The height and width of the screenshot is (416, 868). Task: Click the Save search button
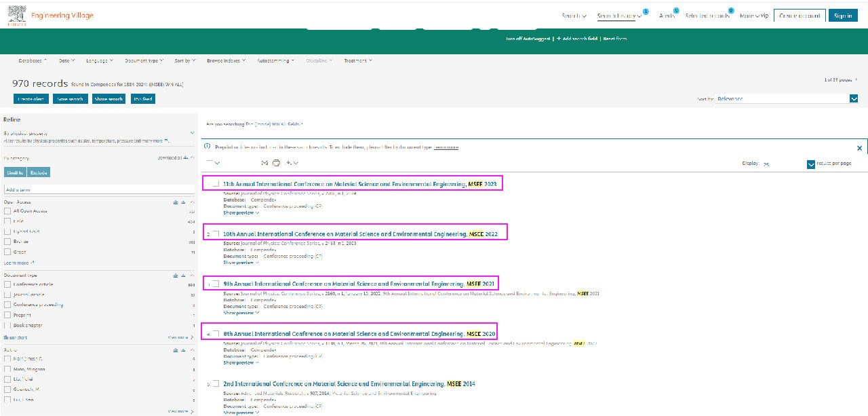(x=70, y=99)
